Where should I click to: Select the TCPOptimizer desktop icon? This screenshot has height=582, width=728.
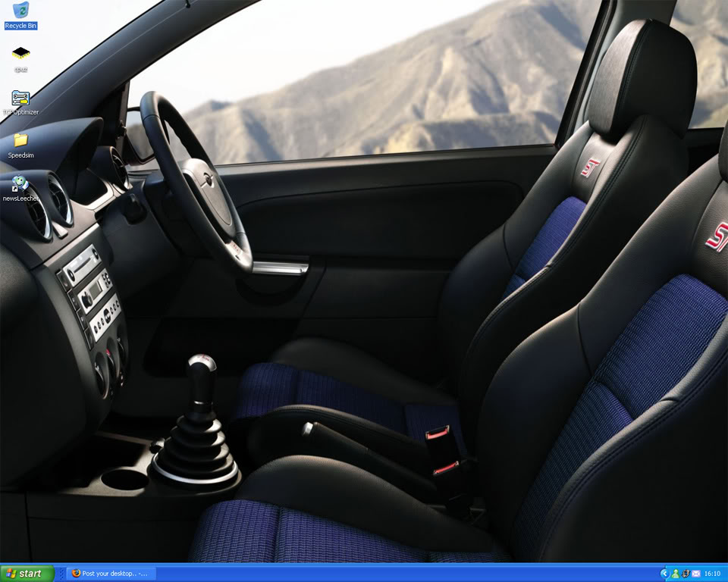coord(20,98)
